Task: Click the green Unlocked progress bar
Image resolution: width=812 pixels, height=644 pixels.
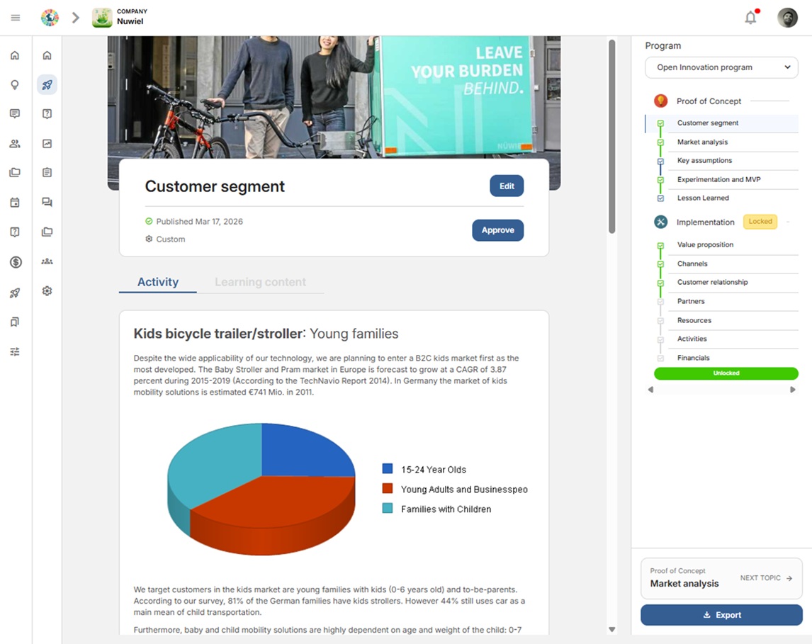Action: coord(726,373)
